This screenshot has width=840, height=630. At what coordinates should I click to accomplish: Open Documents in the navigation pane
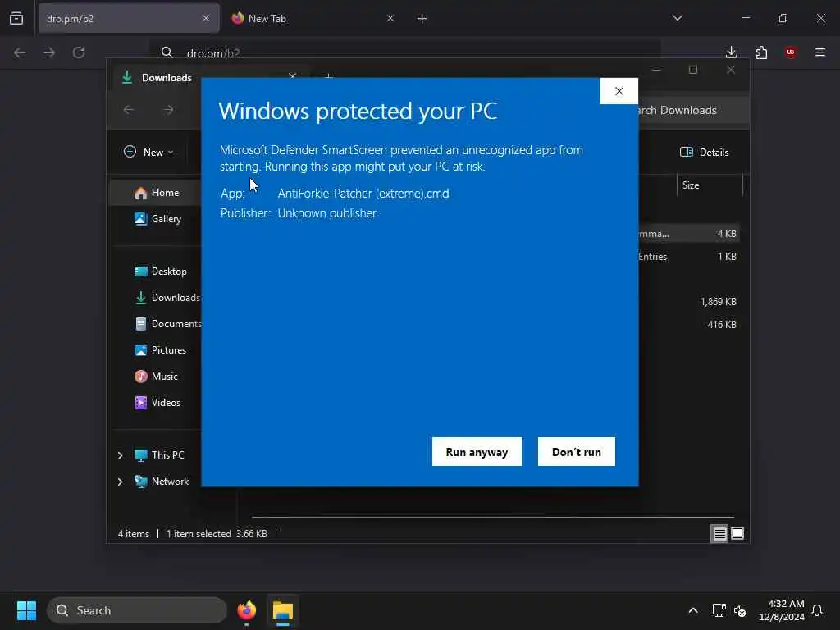167,323
